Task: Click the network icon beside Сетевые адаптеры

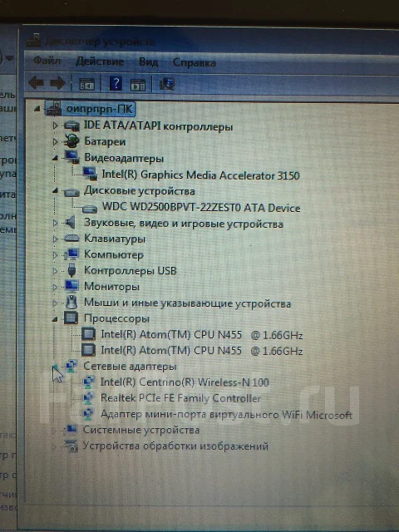Action: tap(71, 366)
